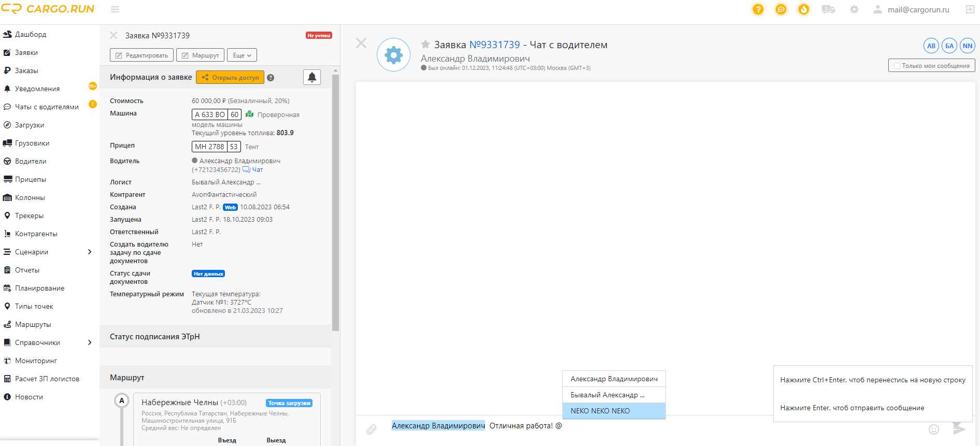Expand the Справочники sidebar submenu
The width and height of the screenshot is (980, 446).
(x=90, y=342)
